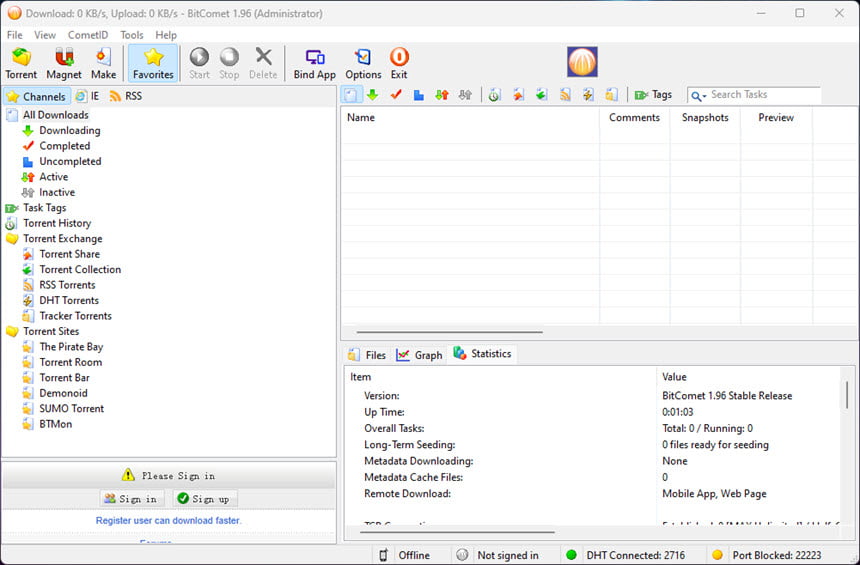Click the Start task toolbar button
Screen dimensions: 860x565
point(199,64)
